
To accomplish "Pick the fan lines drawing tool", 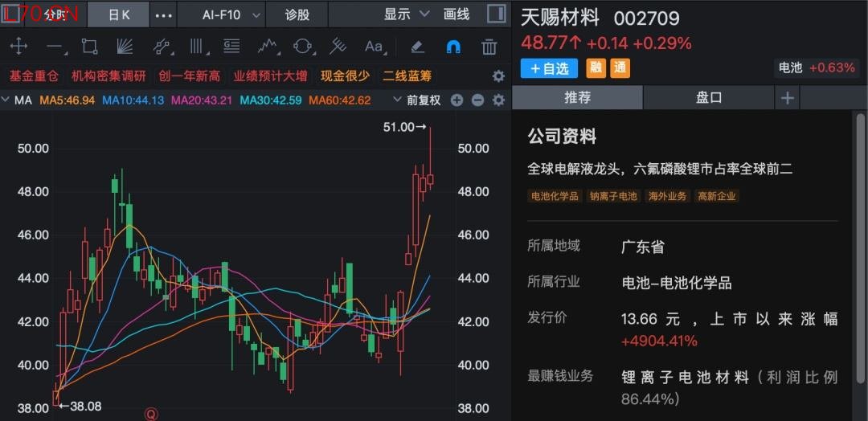I will coord(125,46).
